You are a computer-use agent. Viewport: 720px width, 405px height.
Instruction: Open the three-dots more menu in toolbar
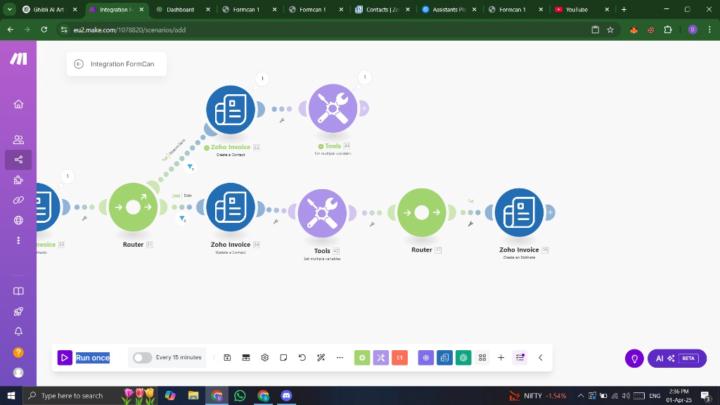point(340,358)
